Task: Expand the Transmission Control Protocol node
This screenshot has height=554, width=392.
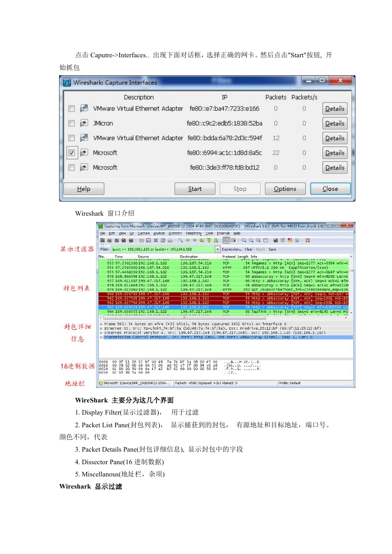Action: click(101, 337)
